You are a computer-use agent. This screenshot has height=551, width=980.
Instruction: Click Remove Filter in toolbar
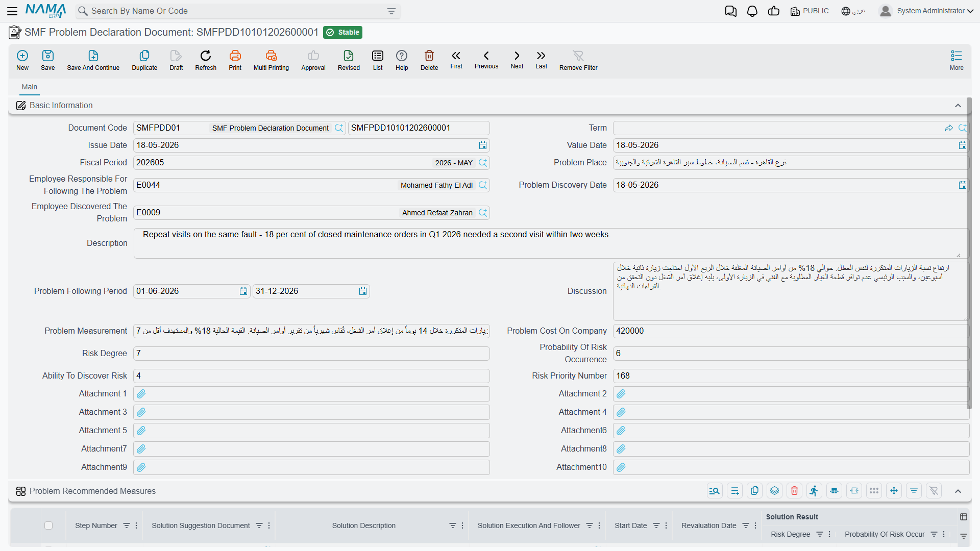(578, 60)
